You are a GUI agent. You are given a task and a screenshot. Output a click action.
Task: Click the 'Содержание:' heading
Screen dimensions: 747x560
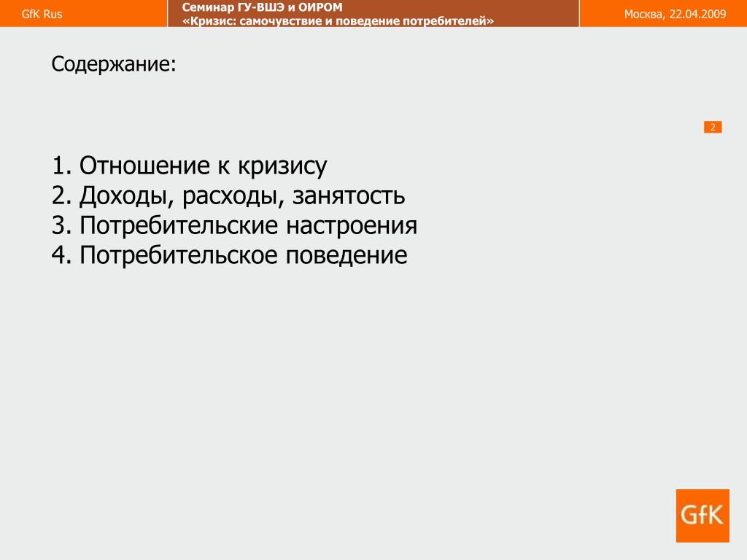coord(114,64)
